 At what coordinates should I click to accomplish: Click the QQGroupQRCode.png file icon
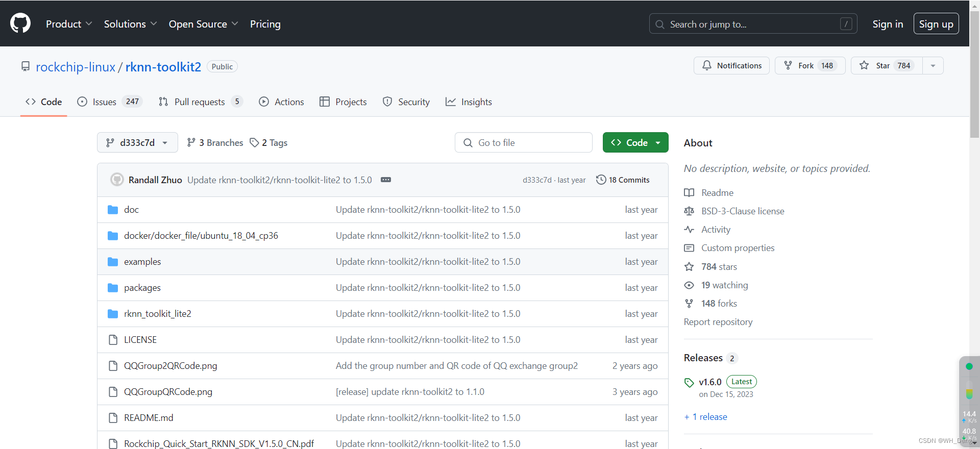[x=113, y=392]
